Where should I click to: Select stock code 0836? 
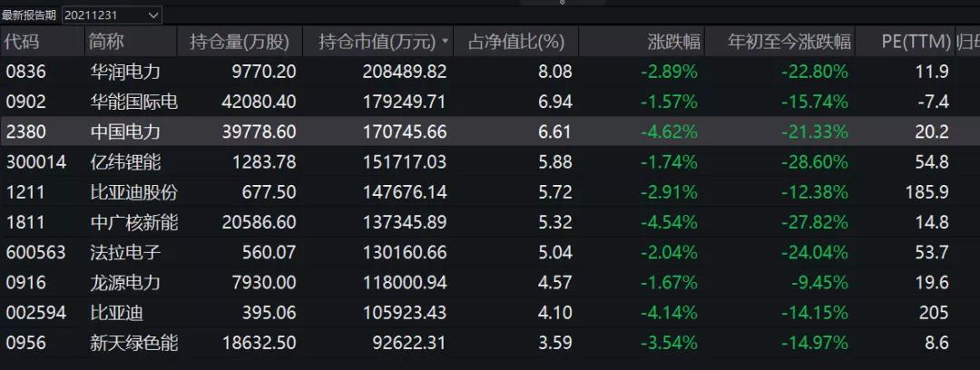coord(26,72)
